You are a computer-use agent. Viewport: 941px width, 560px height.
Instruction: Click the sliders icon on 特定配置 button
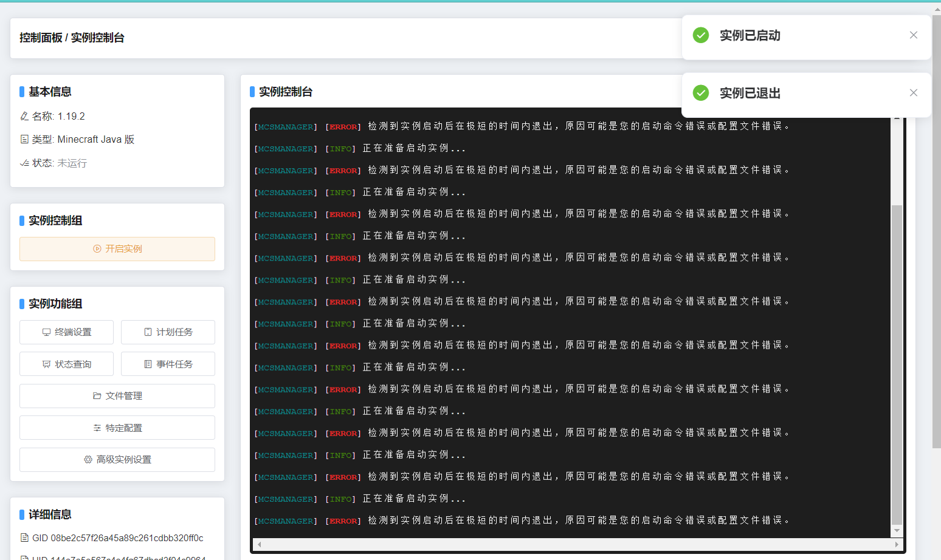tap(98, 428)
